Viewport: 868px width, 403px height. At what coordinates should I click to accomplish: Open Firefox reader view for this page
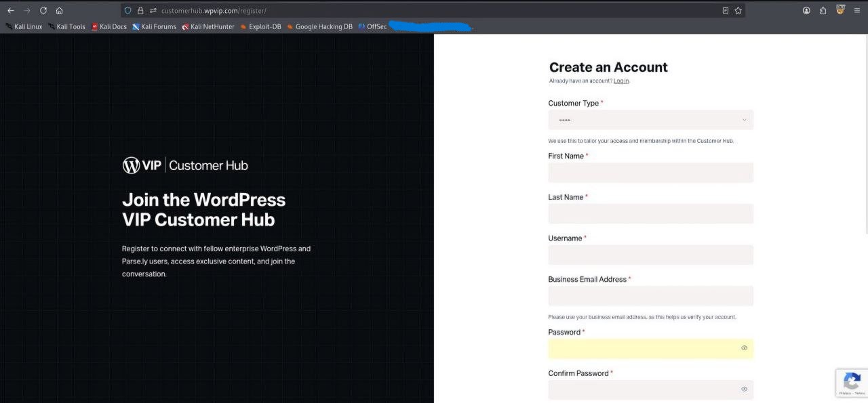(x=725, y=10)
